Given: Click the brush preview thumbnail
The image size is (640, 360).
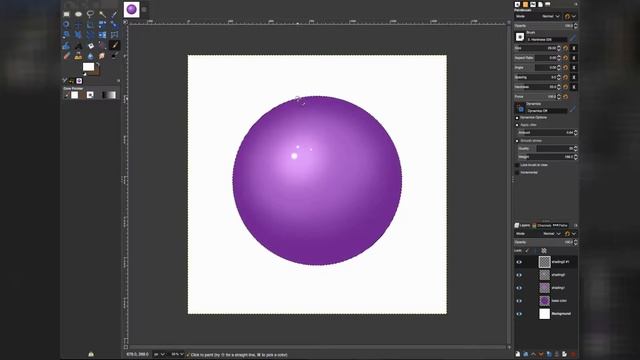Looking at the screenshot, I should click(x=520, y=37).
